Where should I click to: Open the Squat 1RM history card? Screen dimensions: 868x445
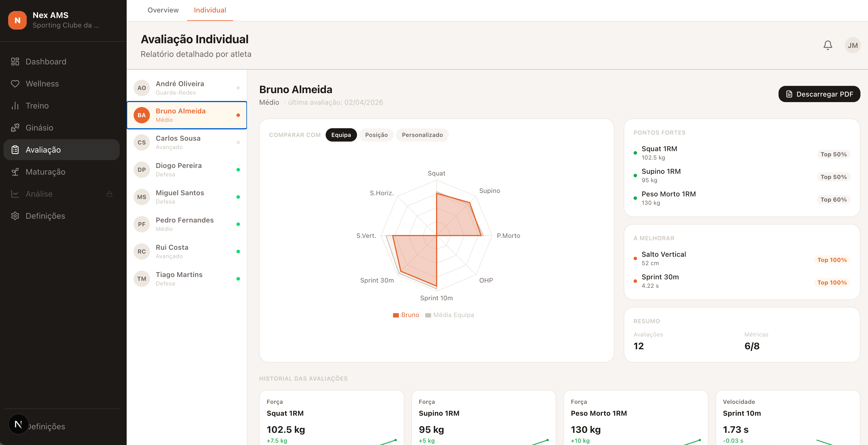(331, 417)
